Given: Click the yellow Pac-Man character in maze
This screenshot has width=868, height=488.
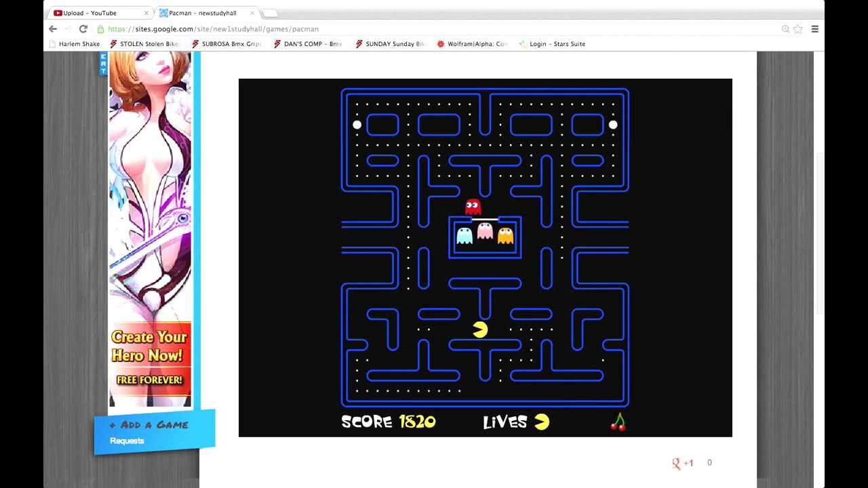Looking at the screenshot, I should (480, 330).
